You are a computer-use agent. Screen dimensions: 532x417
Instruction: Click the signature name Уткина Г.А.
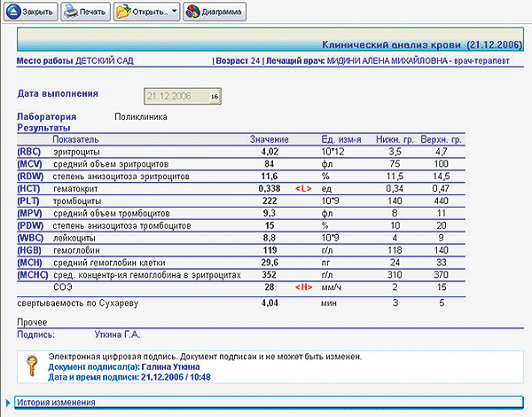click(117, 334)
